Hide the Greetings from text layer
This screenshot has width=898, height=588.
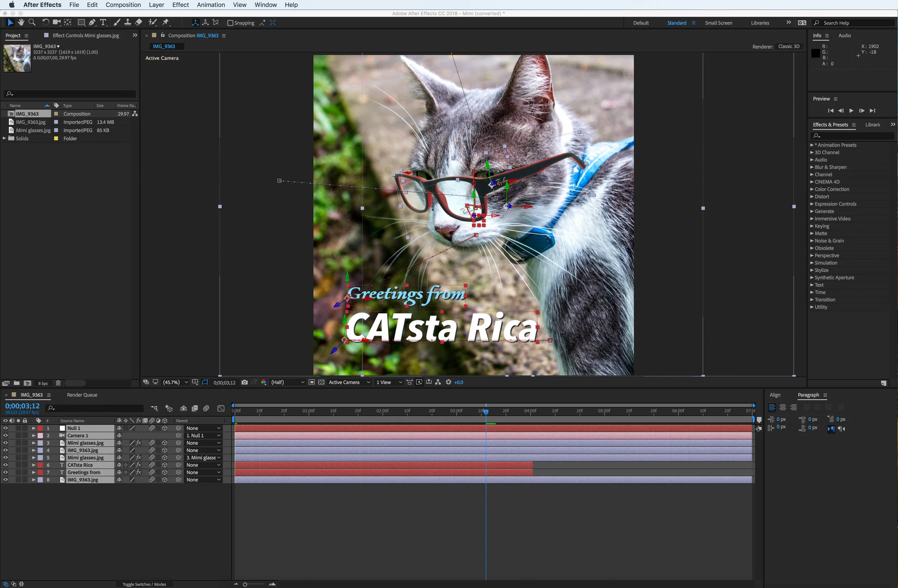tap(5, 472)
